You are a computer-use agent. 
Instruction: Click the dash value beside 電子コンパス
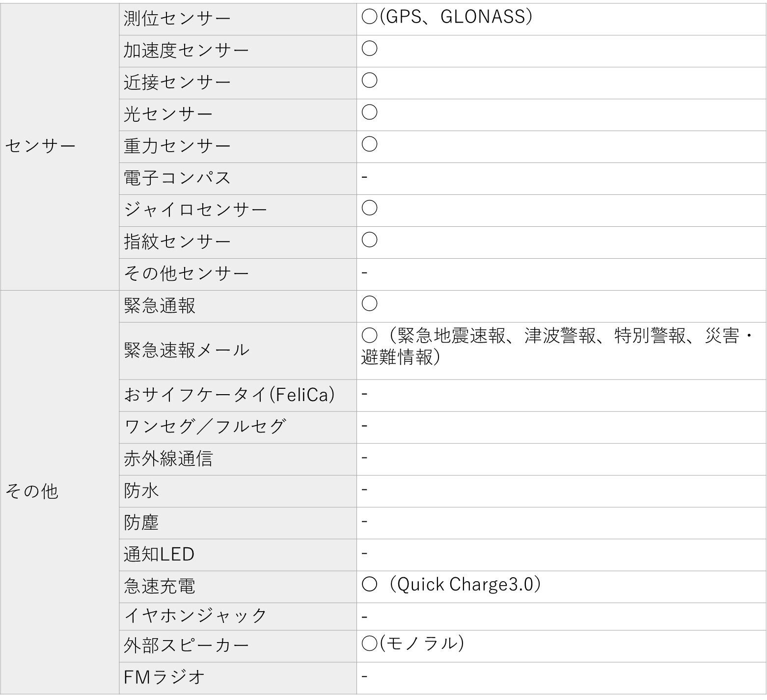(x=364, y=177)
